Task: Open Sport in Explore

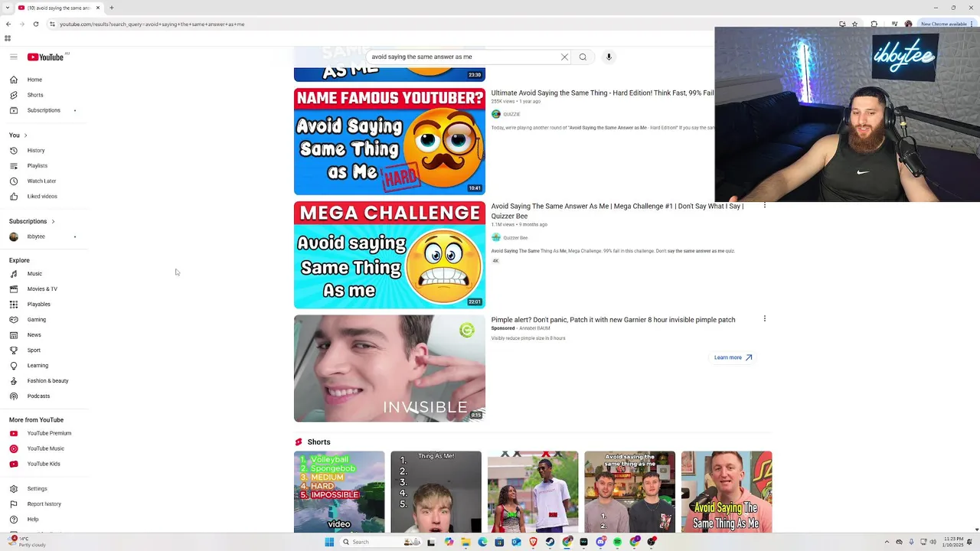Action: point(34,350)
